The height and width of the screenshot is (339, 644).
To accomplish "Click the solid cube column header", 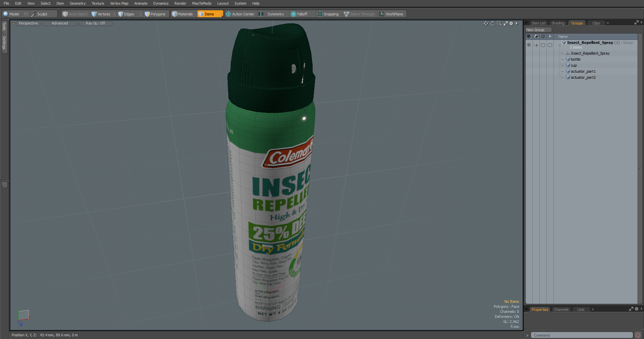I will point(550,37).
